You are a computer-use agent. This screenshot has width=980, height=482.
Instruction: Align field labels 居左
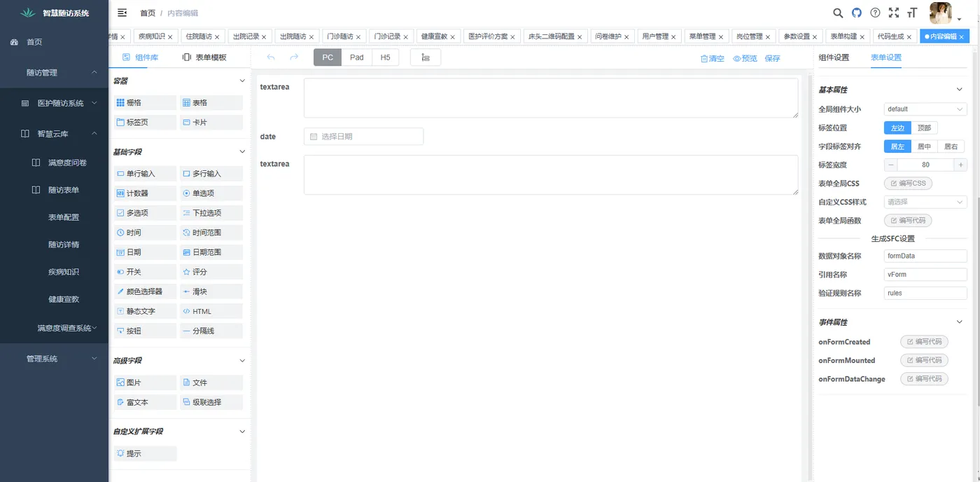(x=897, y=147)
